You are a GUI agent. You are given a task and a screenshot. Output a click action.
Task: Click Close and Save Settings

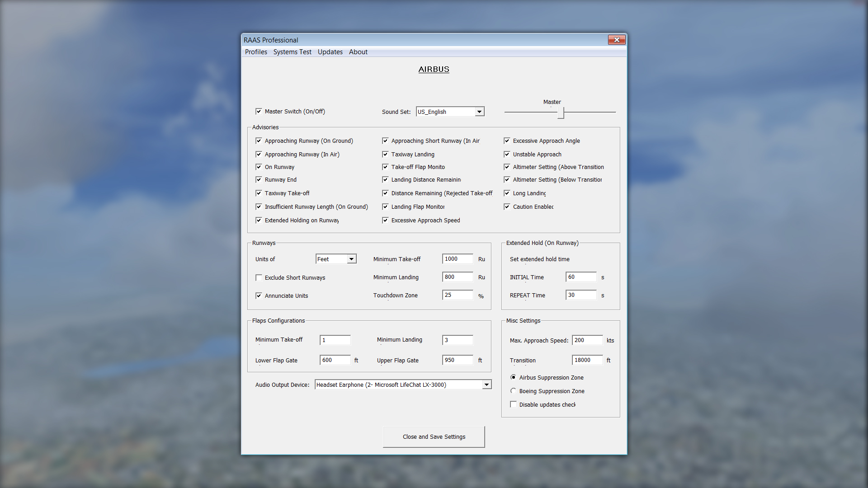(x=434, y=436)
